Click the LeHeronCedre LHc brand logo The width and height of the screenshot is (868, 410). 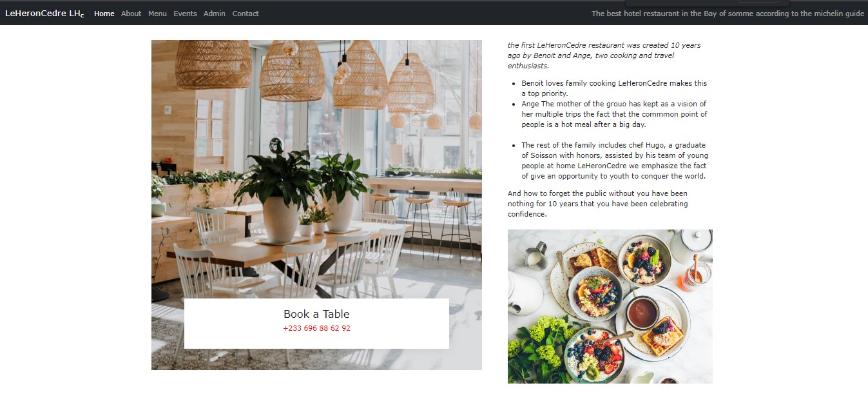44,14
